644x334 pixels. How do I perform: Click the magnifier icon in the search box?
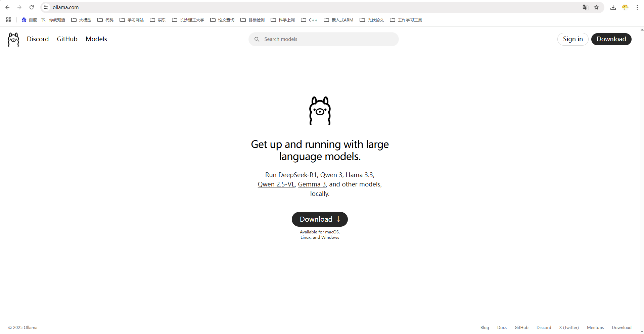point(257,39)
